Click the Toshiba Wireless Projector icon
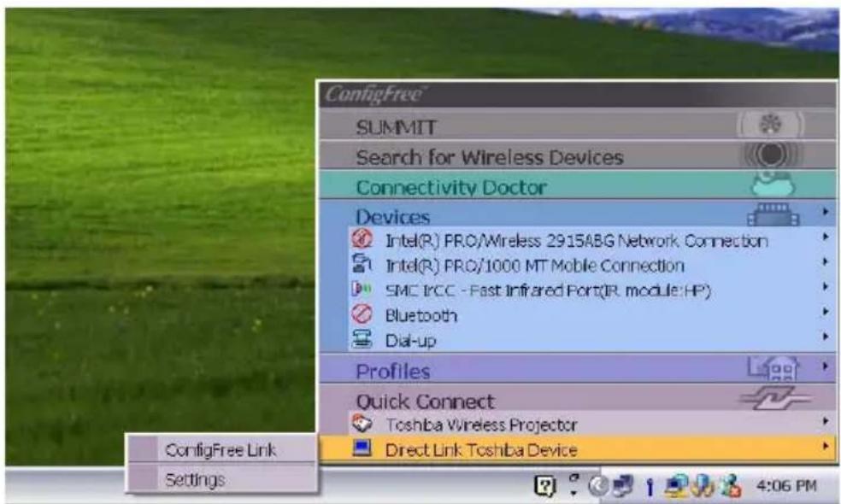This screenshot has height=504, width=841. point(362,424)
